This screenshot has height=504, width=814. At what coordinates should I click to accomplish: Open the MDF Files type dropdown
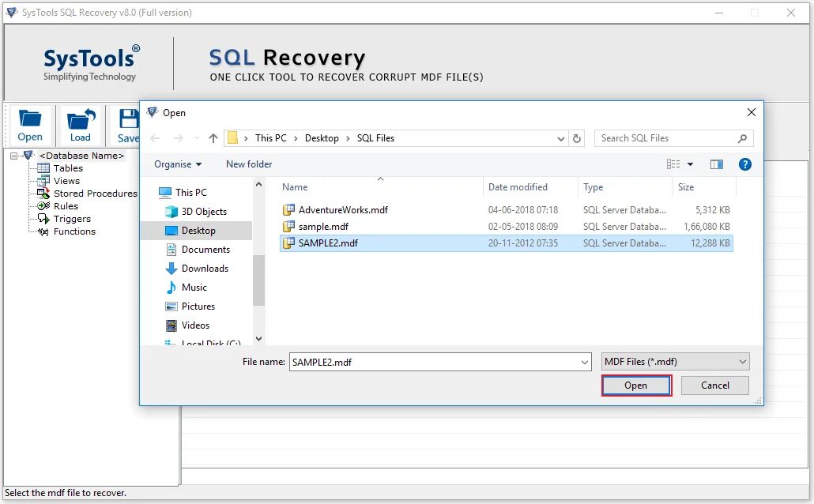pos(675,362)
